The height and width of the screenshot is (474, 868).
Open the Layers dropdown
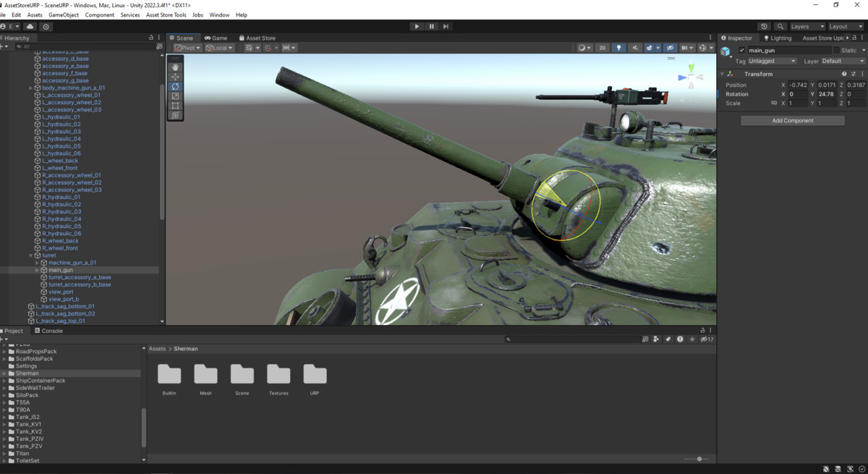(x=807, y=26)
